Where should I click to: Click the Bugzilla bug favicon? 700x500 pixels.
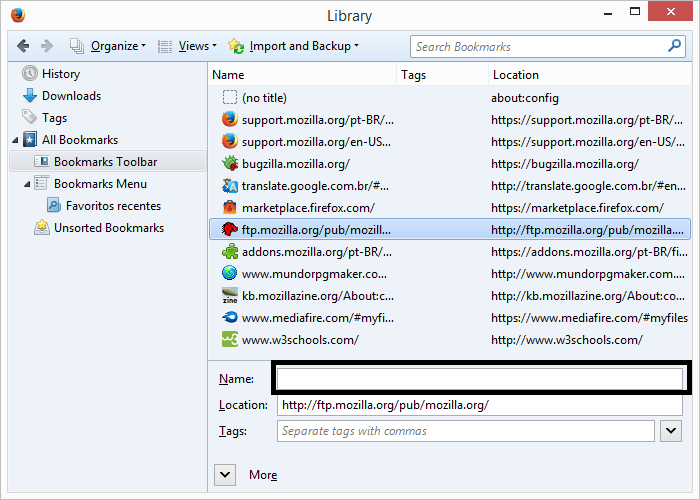click(229, 163)
